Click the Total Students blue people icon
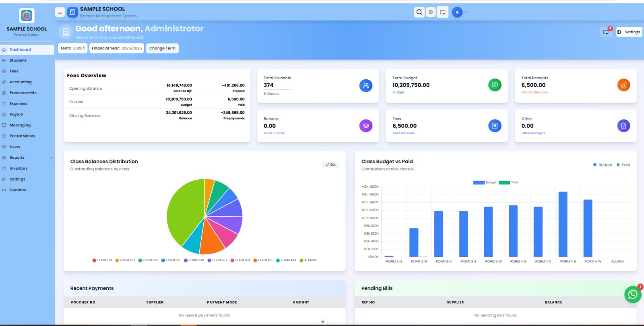This screenshot has height=326, width=644. pos(366,85)
